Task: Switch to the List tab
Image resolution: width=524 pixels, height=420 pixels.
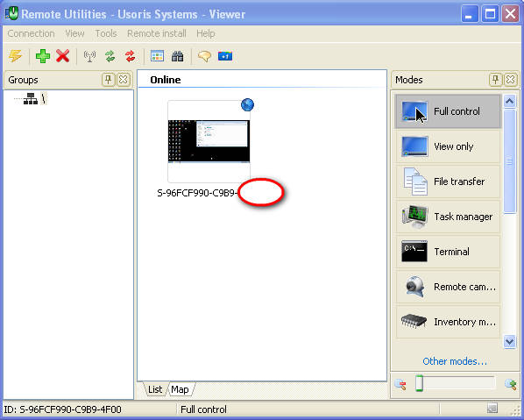Action: coord(155,389)
